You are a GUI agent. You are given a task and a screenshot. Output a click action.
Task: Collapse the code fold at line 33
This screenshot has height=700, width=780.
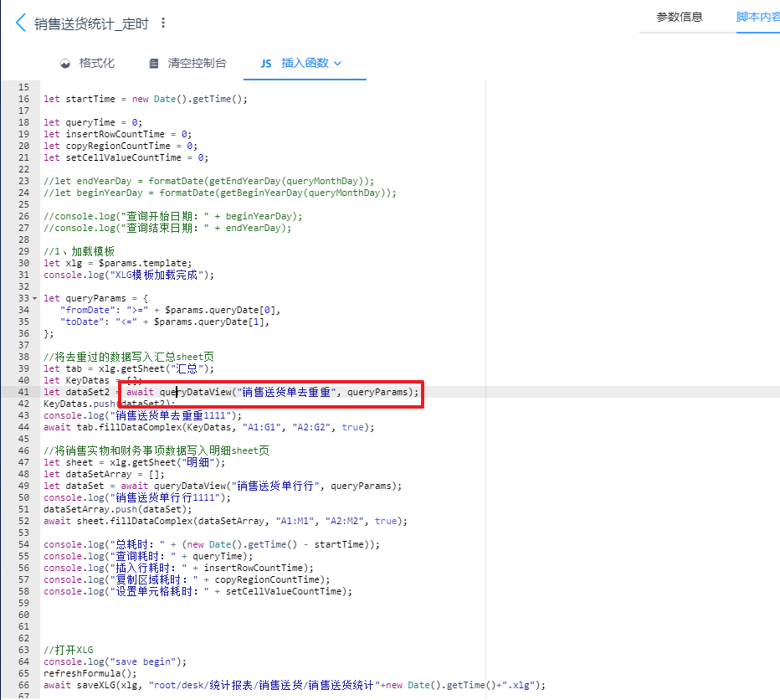pyautogui.click(x=35, y=298)
